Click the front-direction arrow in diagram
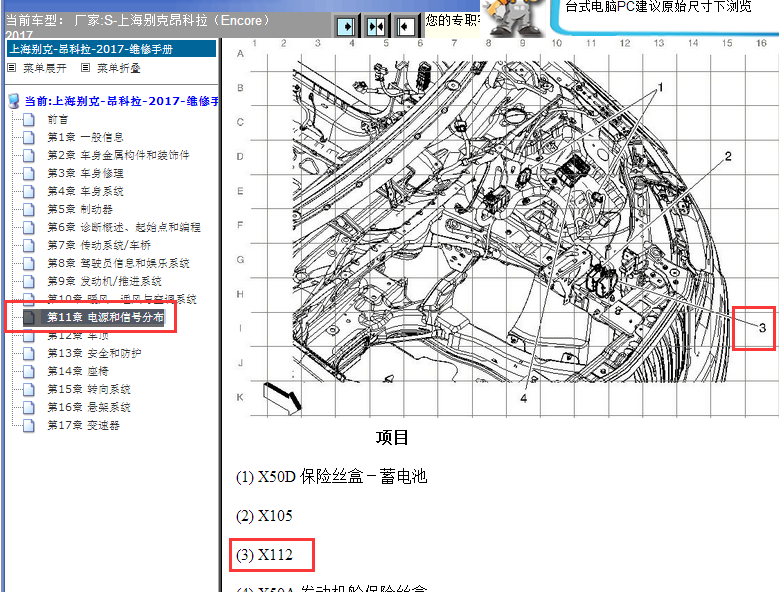 click(282, 398)
